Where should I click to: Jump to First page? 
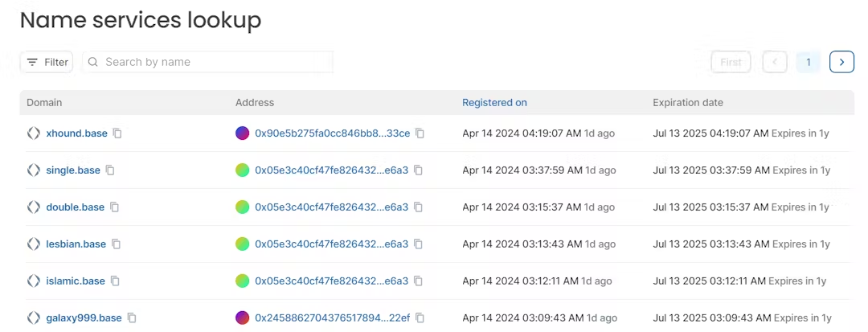pos(731,62)
